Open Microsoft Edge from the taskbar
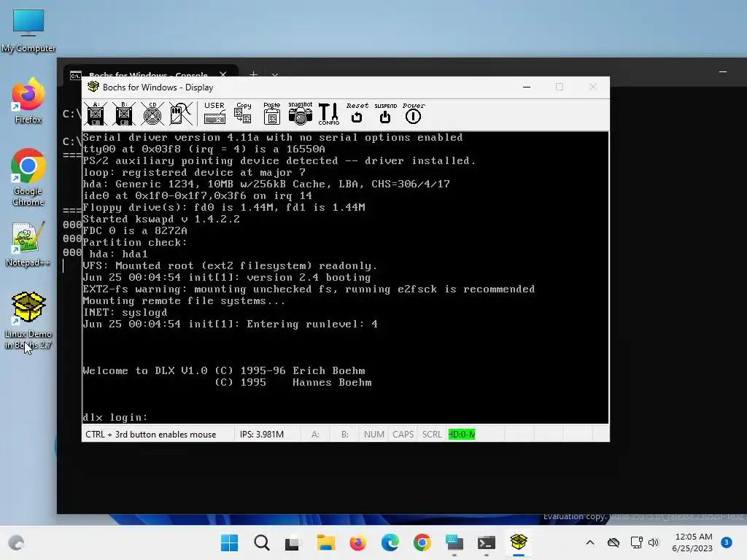747x560 pixels. pyautogui.click(x=390, y=542)
